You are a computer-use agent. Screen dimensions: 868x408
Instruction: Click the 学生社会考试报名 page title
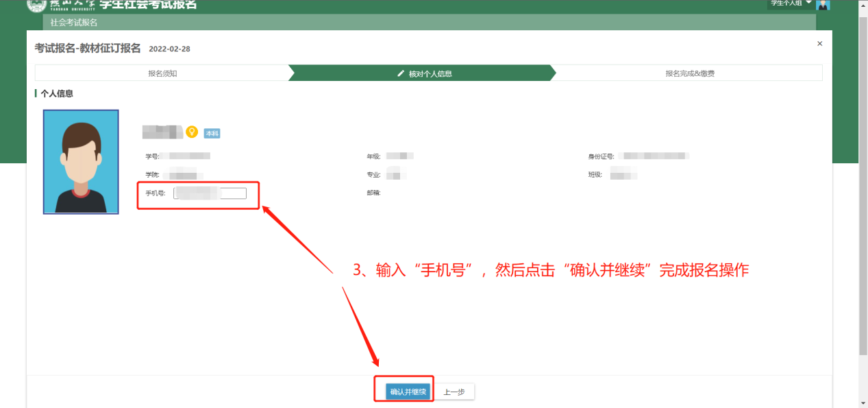point(148,5)
